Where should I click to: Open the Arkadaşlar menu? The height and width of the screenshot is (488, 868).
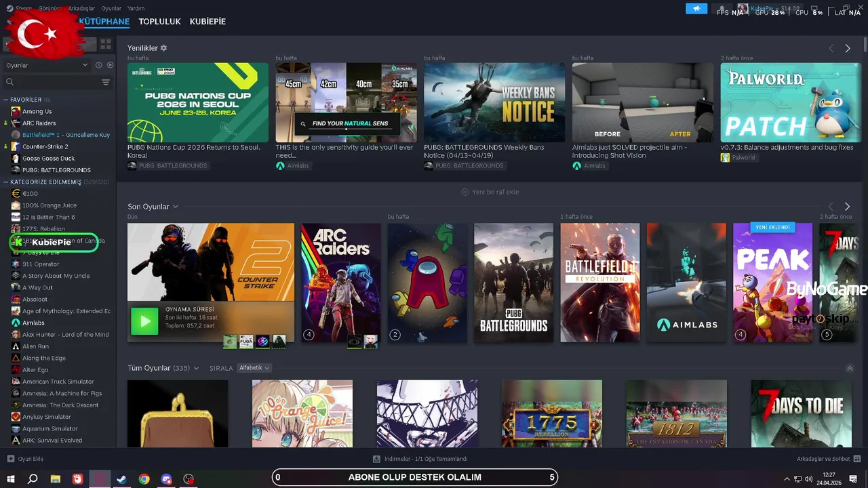[82, 9]
